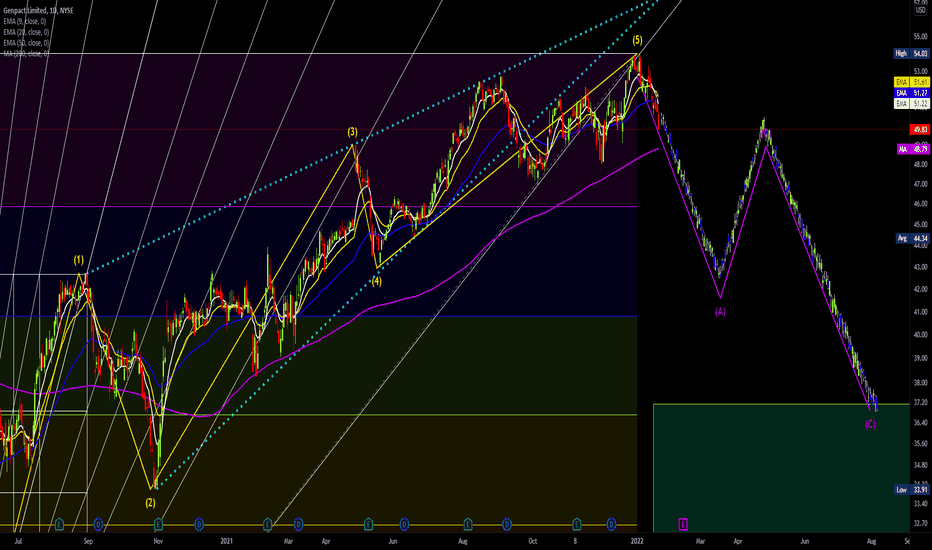Select the EMA (20, close, 0) legend entry

pyautogui.click(x=26, y=32)
